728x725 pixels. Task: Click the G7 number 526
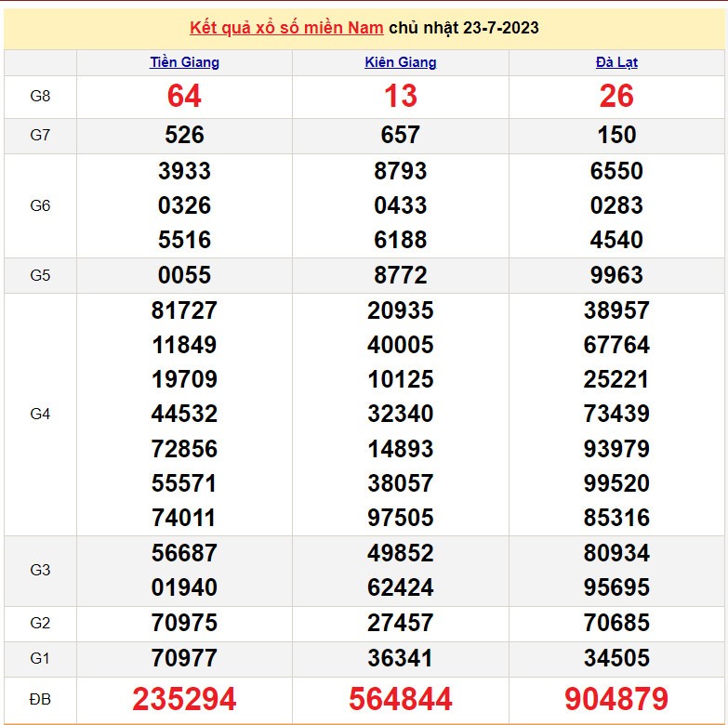click(x=184, y=135)
